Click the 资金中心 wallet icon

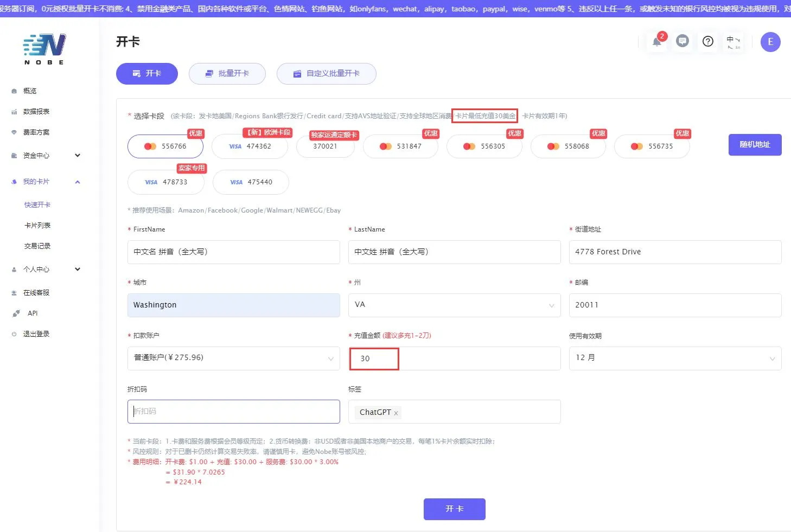(14, 156)
